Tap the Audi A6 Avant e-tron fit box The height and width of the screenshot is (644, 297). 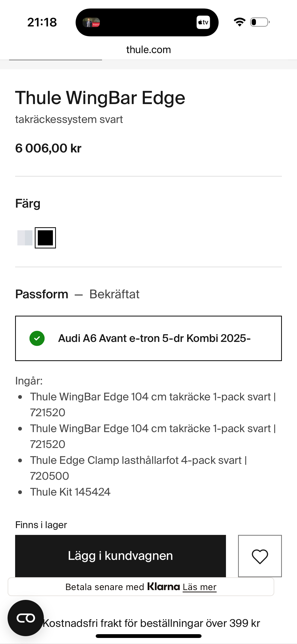[x=148, y=338]
